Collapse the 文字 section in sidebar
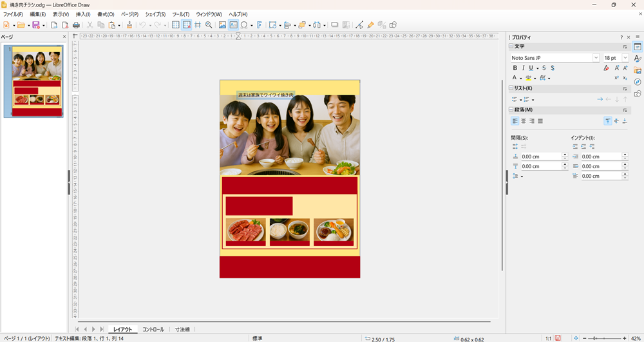 [x=511, y=46]
